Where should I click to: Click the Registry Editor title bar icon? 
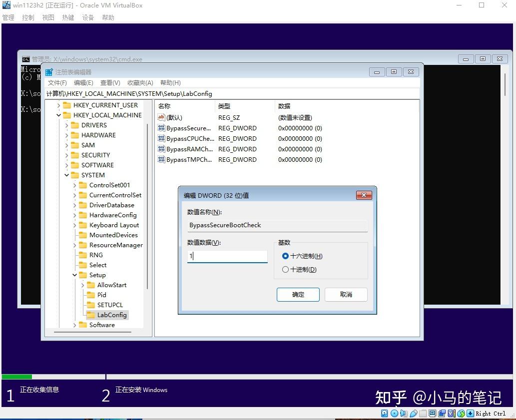48,71
